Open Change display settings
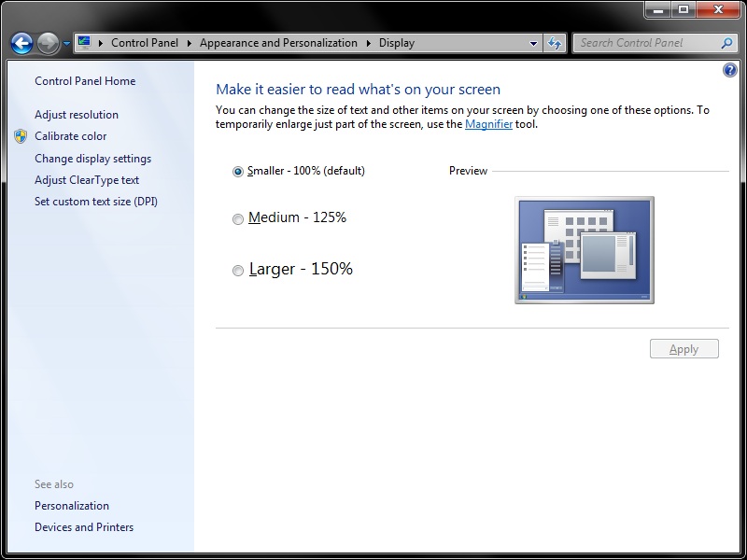 pos(92,159)
